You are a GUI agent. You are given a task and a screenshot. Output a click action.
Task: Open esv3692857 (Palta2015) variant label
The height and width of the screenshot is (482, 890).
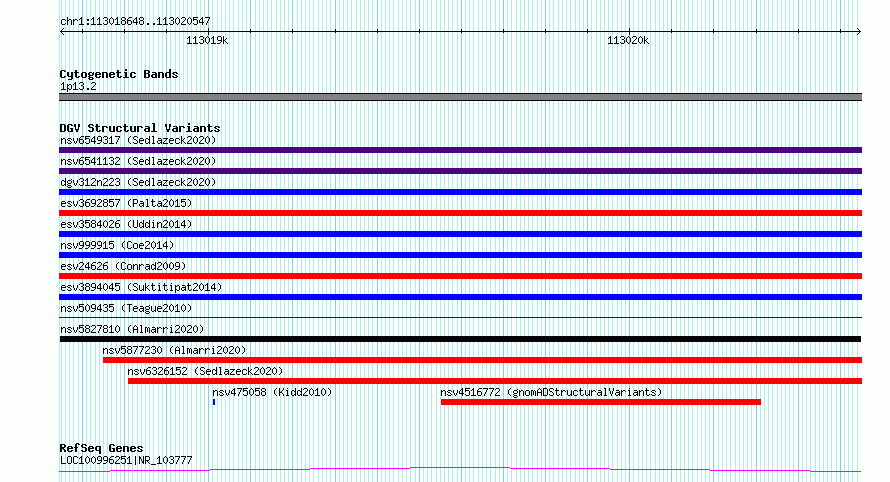tap(126, 203)
